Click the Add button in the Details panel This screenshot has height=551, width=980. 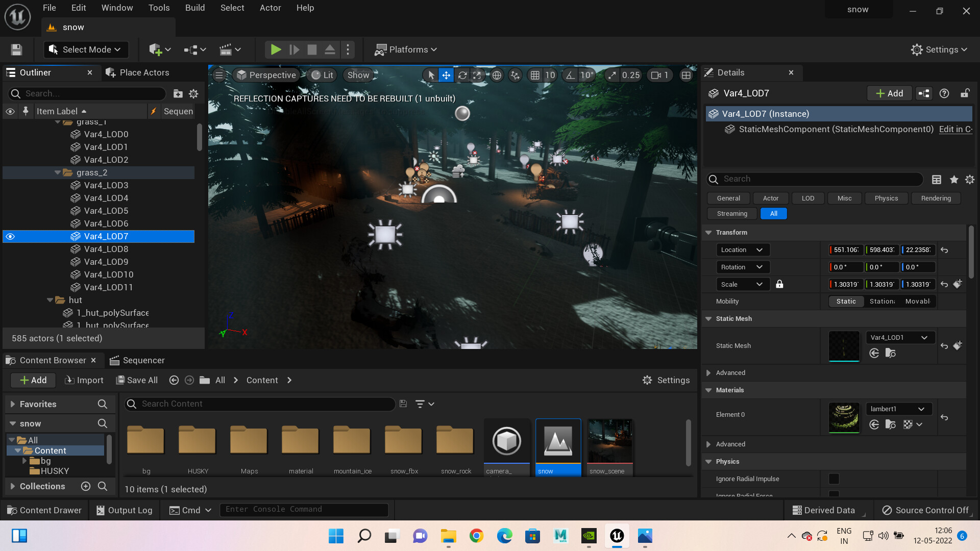pyautogui.click(x=889, y=93)
